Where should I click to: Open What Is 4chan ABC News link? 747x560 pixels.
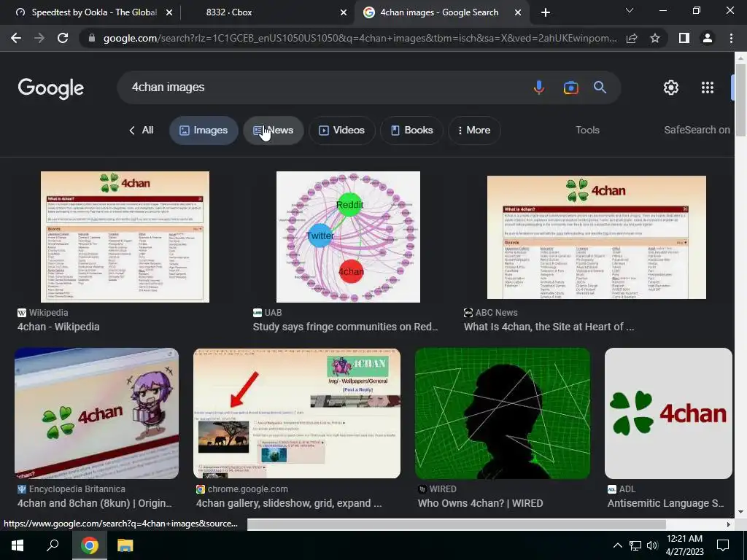click(549, 327)
